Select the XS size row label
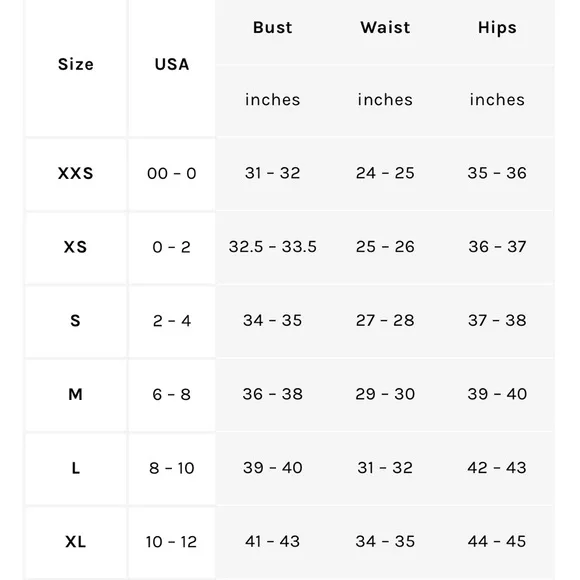 76,247
